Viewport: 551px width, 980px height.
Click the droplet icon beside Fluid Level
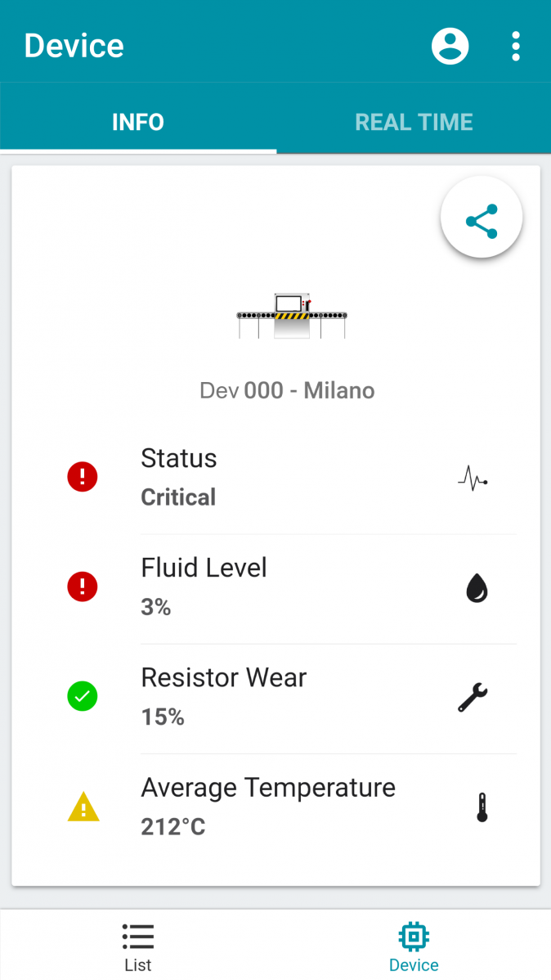[x=477, y=587]
